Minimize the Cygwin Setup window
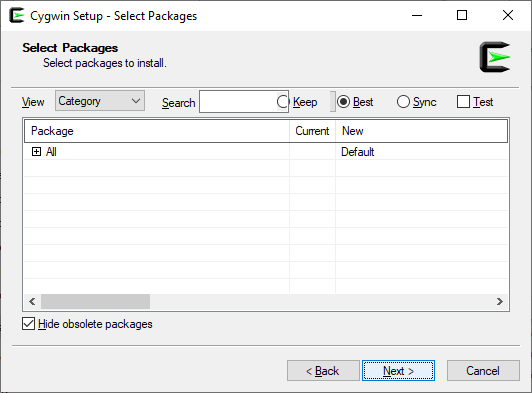532x393 pixels. tap(417, 15)
